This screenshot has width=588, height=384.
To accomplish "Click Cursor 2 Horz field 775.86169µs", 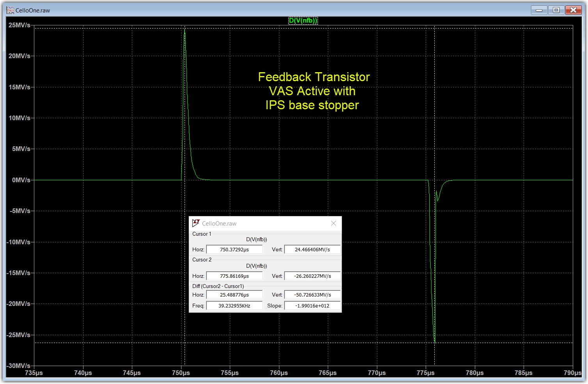I will click(234, 276).
